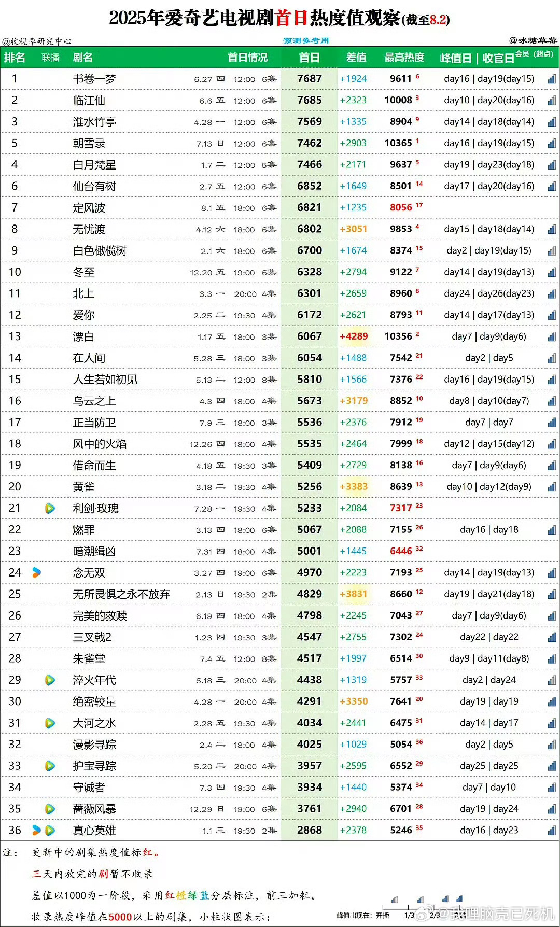Click the Youku logo beside 念无双
This screenshot has width=560, height=927.
click(x=36, y=573)
